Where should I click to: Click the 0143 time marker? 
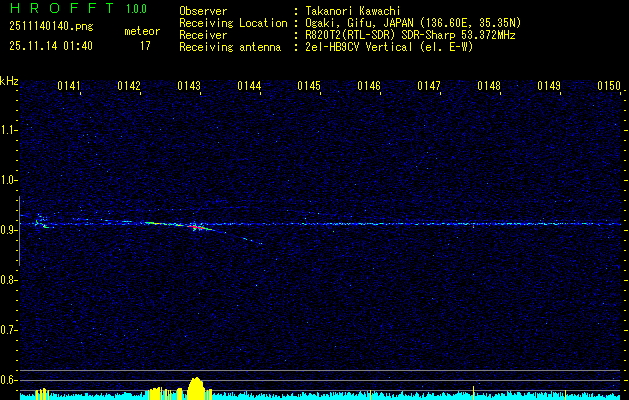(x=189, y=87)
